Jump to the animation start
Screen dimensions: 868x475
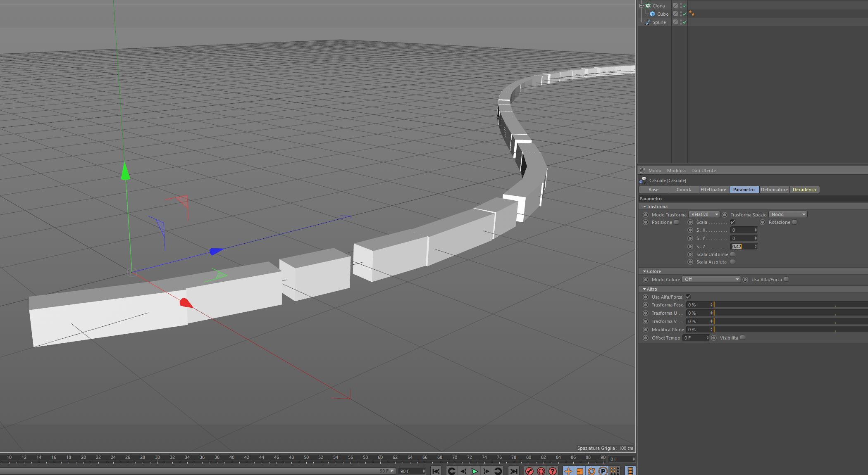436,471
